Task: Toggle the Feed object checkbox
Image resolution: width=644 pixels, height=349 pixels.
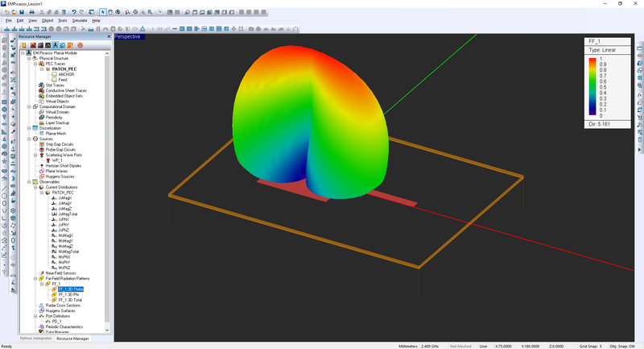Action: (54, 80)
